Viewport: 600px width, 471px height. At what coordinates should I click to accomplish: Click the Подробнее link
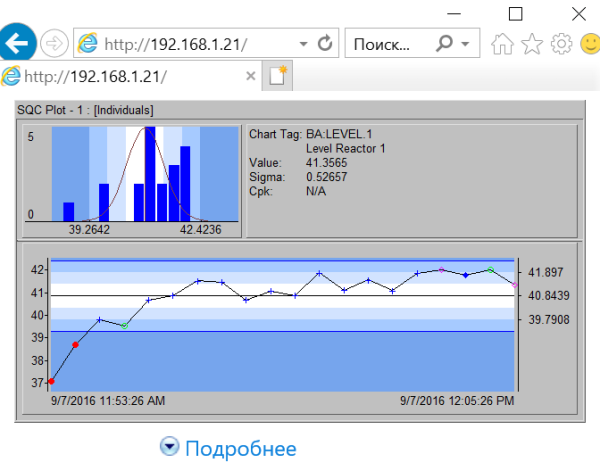pos(240,448)
